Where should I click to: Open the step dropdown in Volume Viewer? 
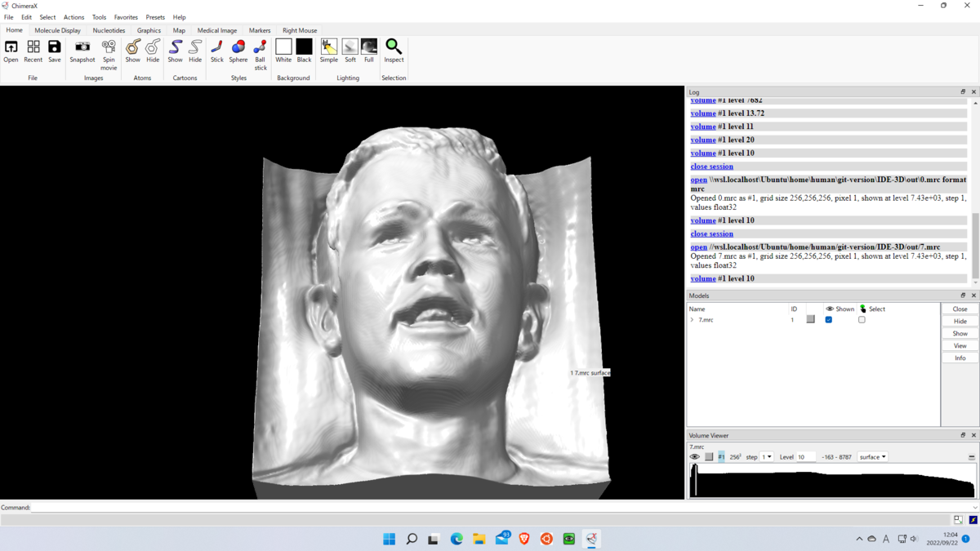766,456
